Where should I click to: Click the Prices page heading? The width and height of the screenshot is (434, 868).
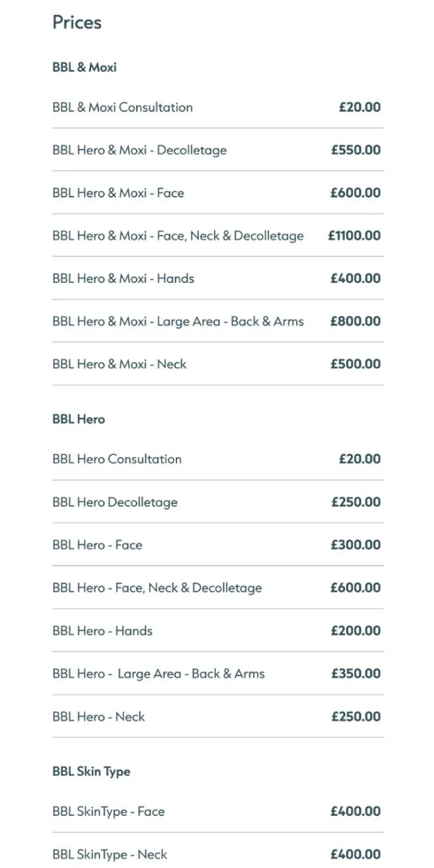(77, 22)
